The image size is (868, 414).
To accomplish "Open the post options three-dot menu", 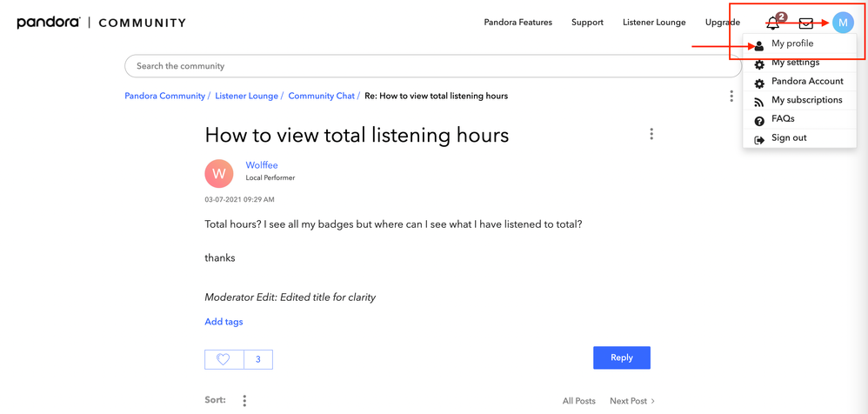I will pos(651,134).
